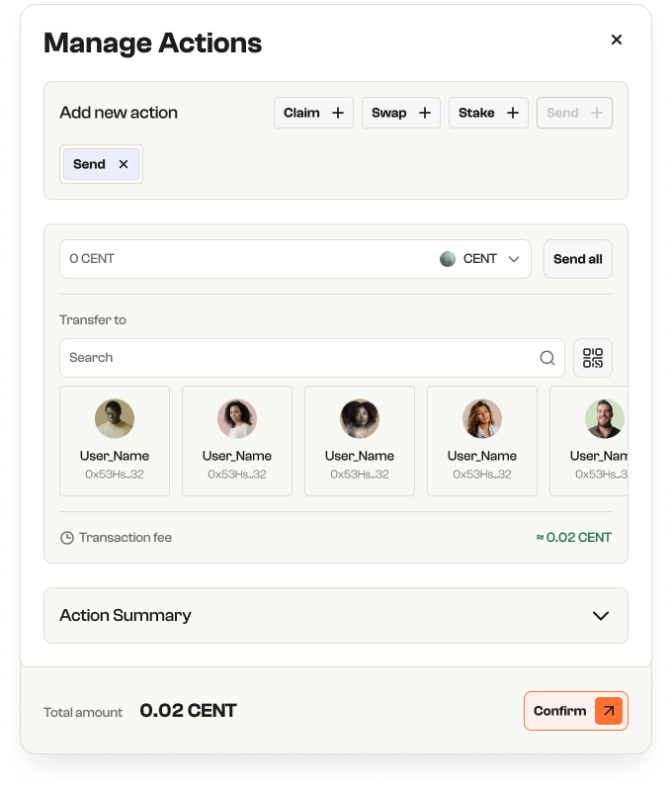
Task: Click the Transaction fee clock icon
Action: click(x=67, y=538)
